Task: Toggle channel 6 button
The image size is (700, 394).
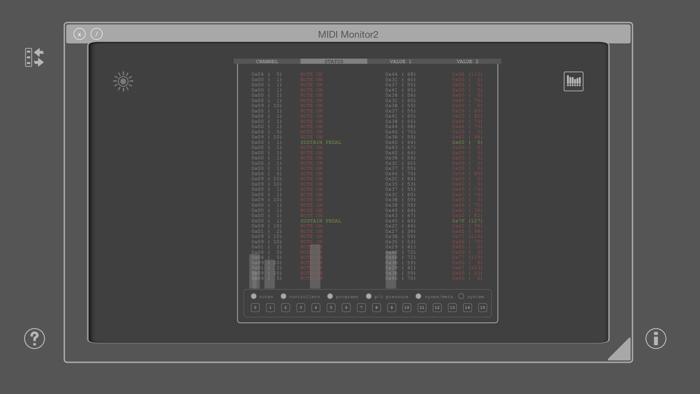Action: pos(346,307)
